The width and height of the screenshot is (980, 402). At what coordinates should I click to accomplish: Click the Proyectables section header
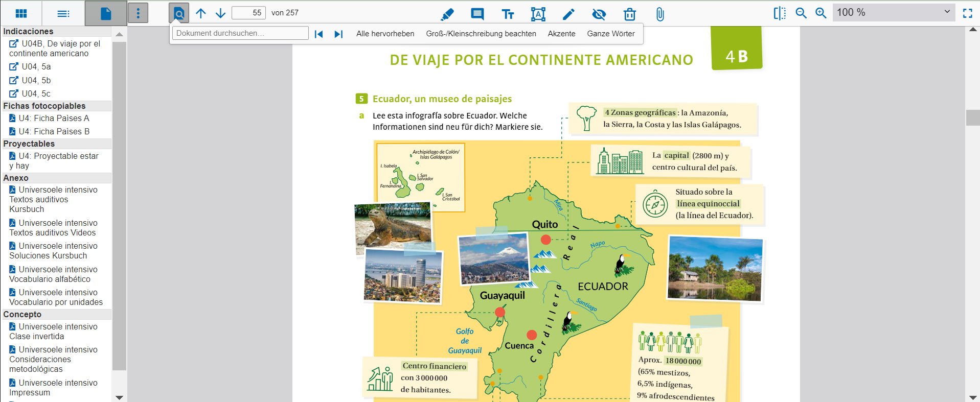[x=56, y=144]
